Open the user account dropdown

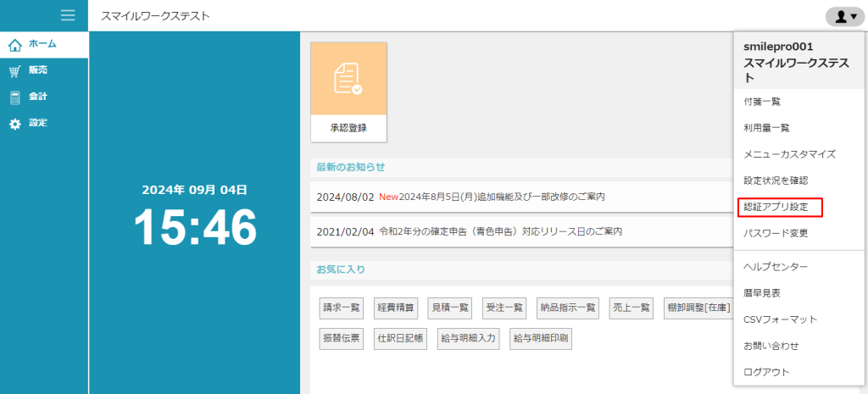(x=845, y=17)
